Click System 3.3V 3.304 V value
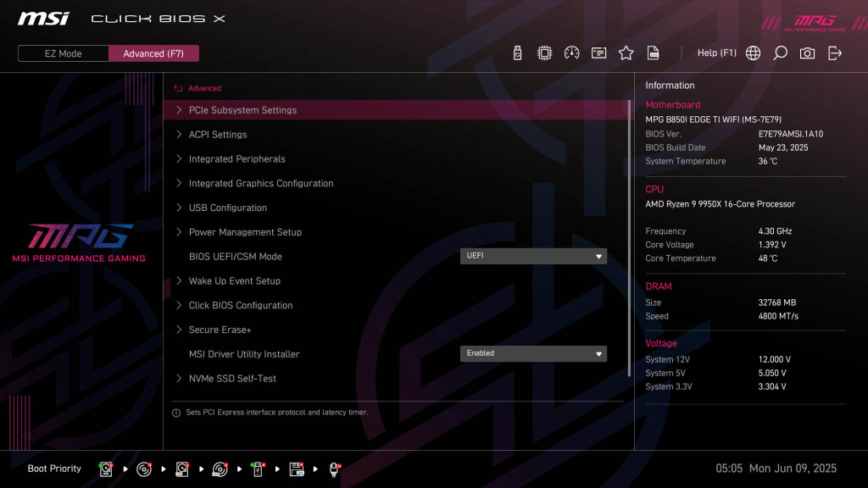This screenshot has height=488, width=868. pos(771,386)
